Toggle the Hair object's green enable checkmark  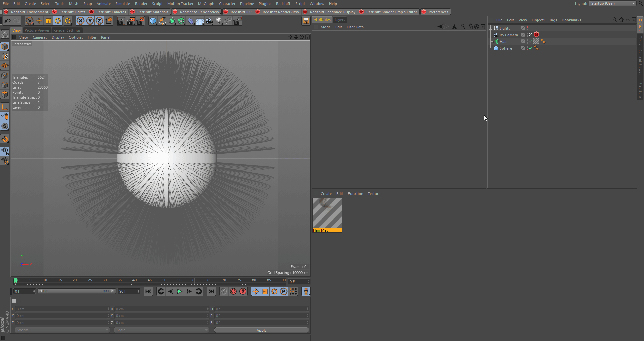click(530, 42)
